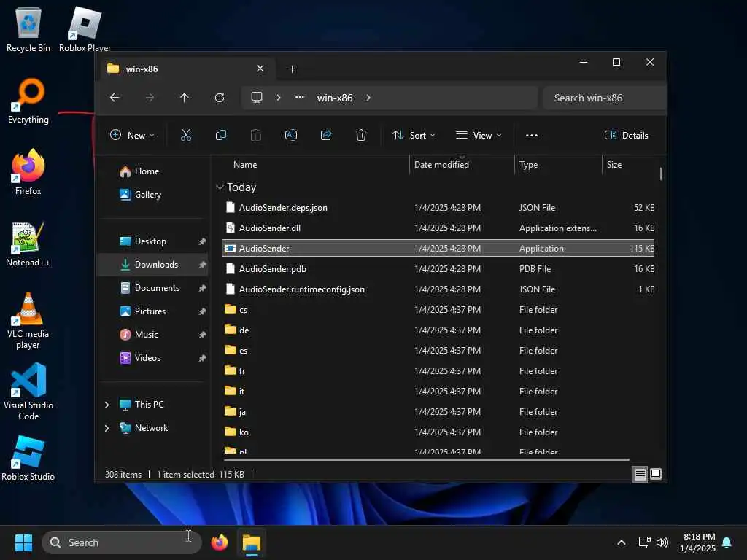Open Roblox Studio desktop shortcut
The width and height of the screenshot is (747, 560).
pyautogui.click(x=28, y=458)
